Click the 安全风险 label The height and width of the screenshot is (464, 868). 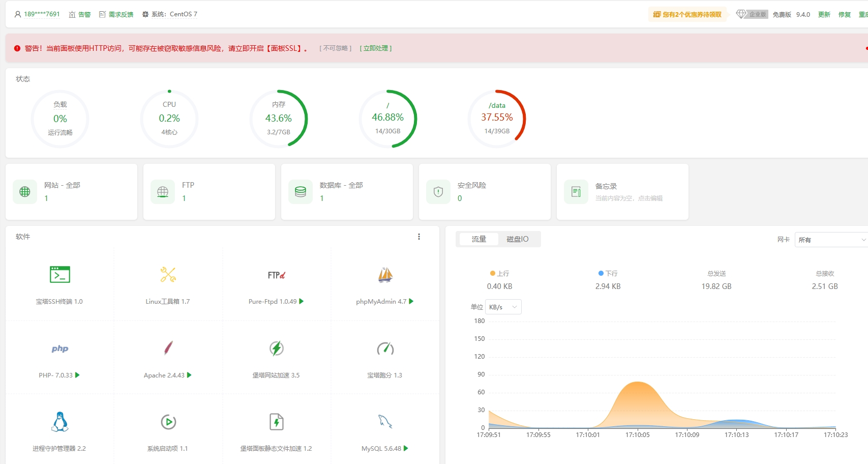(x=472, y=185)
